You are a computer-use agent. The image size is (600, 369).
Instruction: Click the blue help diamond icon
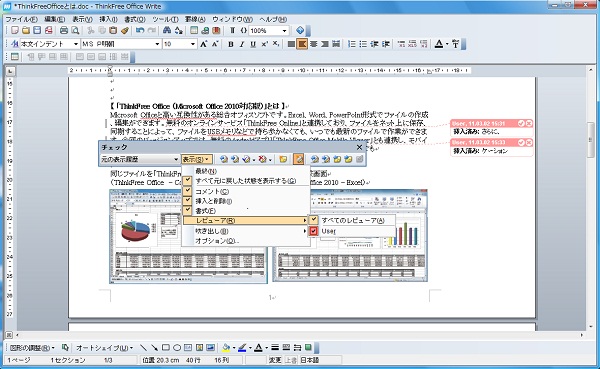coord(300,30)
